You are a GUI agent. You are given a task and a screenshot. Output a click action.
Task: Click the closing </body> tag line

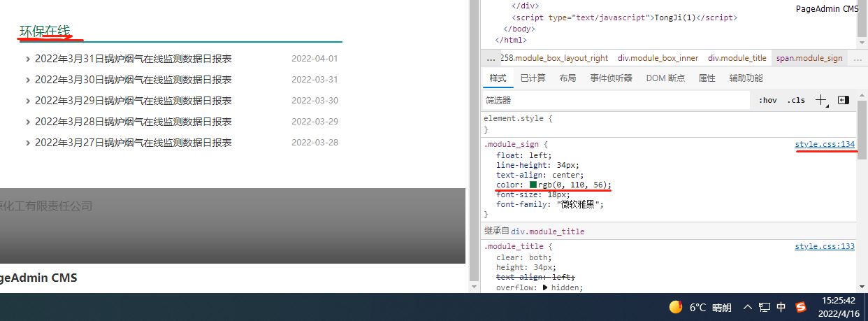pos(519,29)
